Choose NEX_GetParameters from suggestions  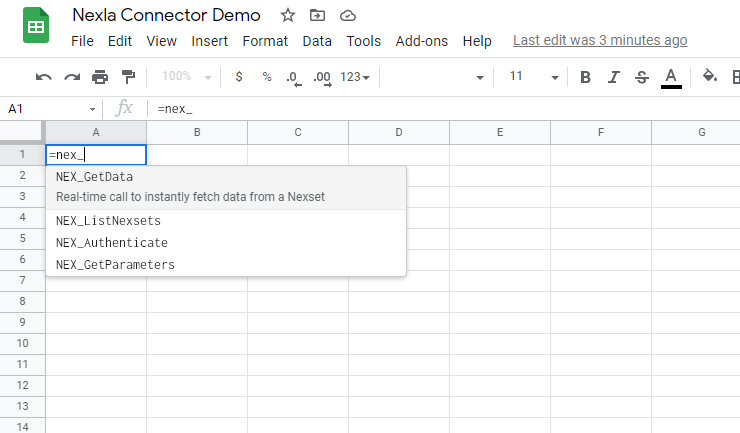pos(226,265)
